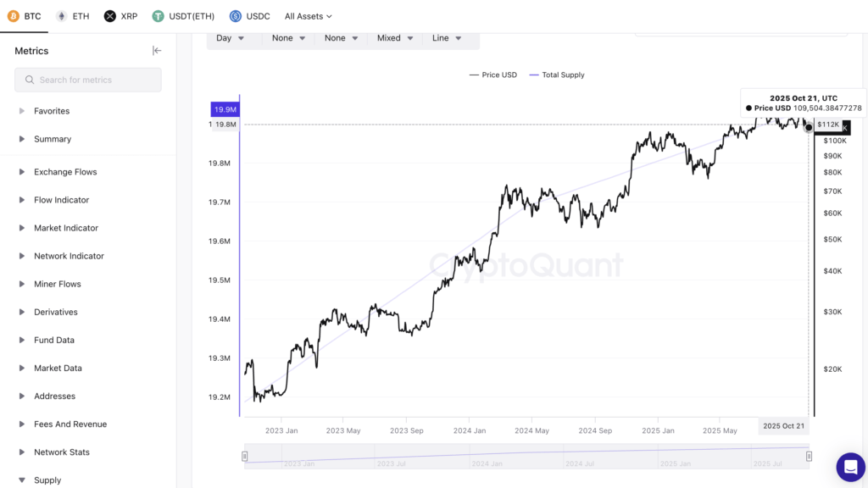
Task: Collapse the Metrics sidebar panel
Action: (157, 51)
